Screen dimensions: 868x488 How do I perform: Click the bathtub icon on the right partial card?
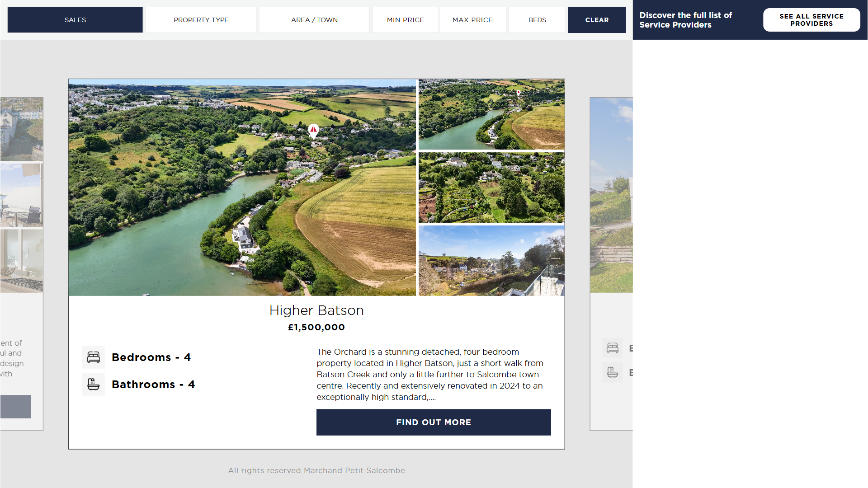point(613,372)
